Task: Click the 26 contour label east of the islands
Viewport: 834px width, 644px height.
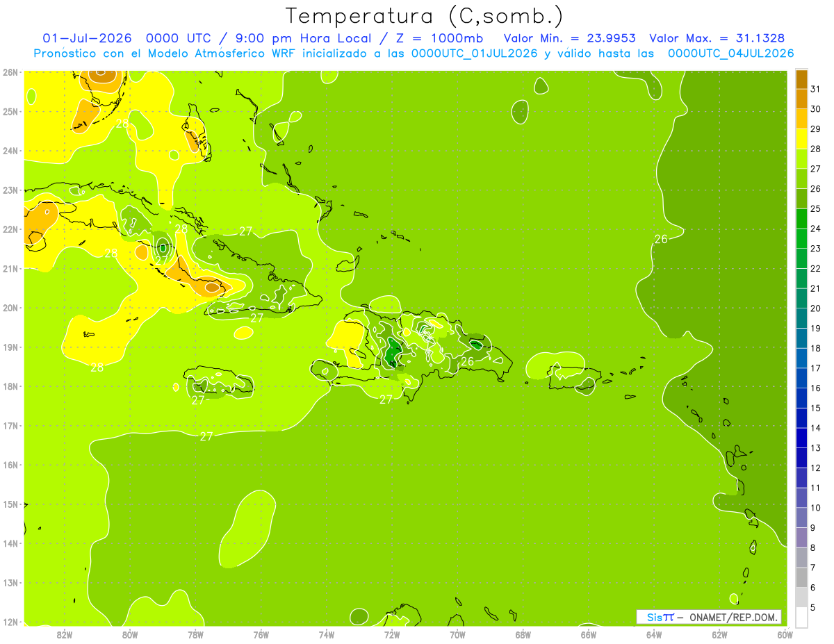Action: click(x=661, y=239)
